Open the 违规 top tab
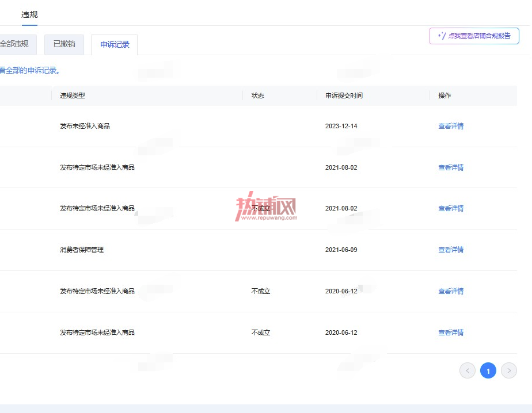The height and width of the screenshot is (413, 532). (x=29, y=15)
